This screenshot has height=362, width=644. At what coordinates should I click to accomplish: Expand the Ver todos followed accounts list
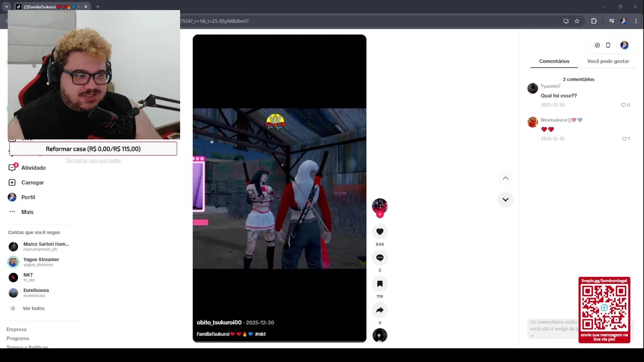33,308
